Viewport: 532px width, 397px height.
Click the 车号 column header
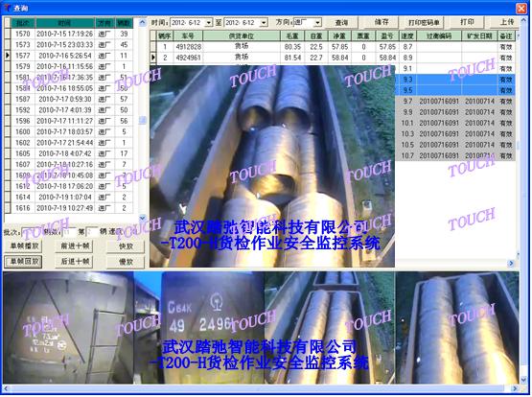(x=188, y=35)
